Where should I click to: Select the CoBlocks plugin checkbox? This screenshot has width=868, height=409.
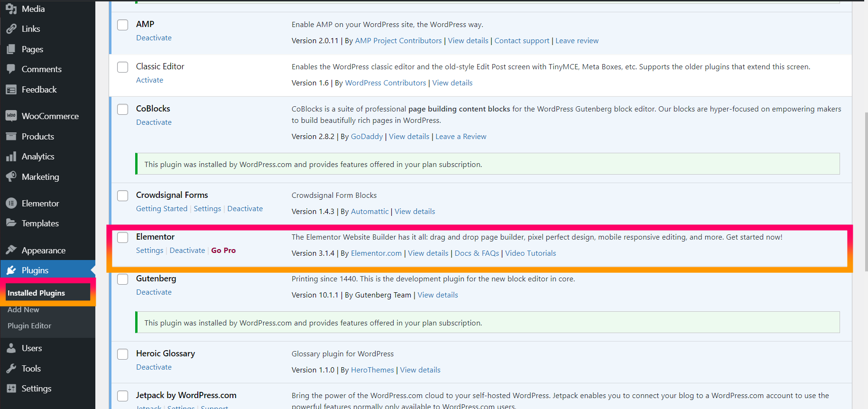(x=123, y=109)
